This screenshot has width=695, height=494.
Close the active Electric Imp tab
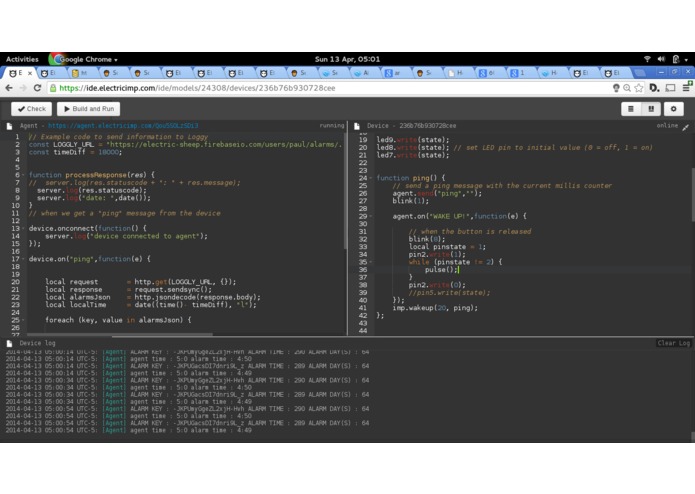tap(30, 73)
